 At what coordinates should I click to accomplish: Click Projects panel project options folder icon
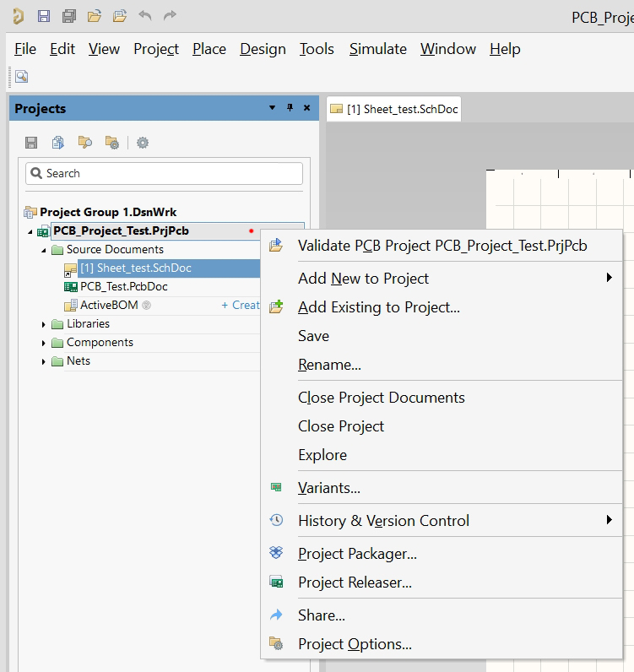112,143
